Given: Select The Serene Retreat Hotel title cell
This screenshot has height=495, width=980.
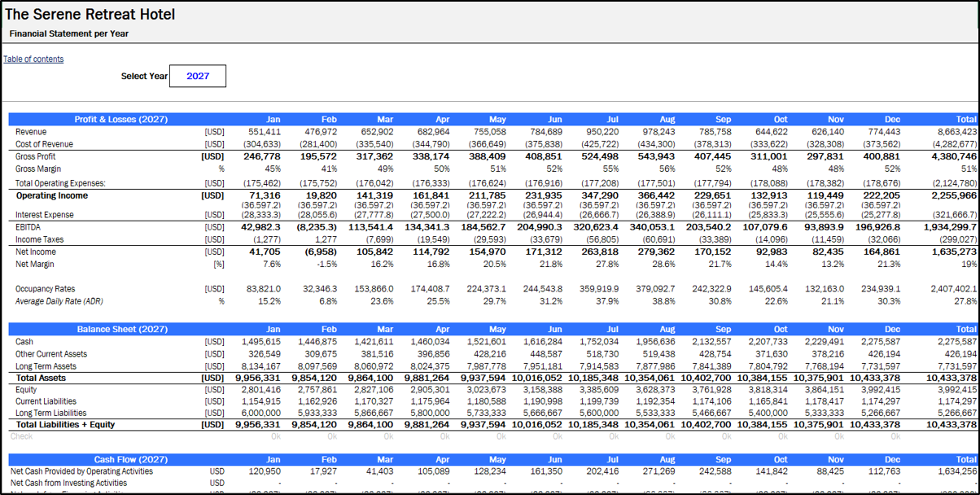Looking at the screenshot, I should pos(90,15).
